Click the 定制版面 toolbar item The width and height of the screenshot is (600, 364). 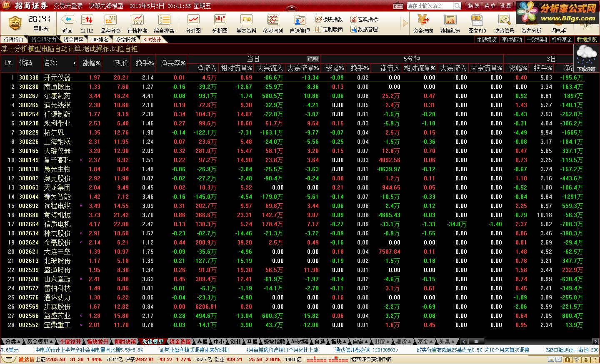[x=329, y=29]
